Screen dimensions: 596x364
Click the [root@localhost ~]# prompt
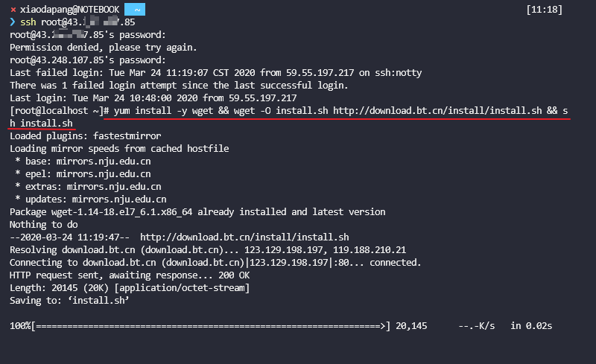click(60, 111)
